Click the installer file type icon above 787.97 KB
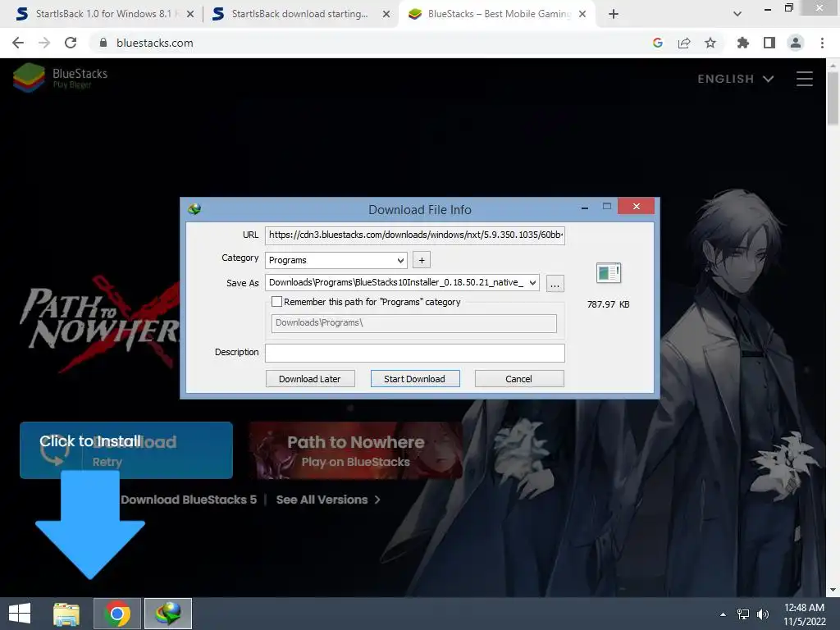Screen dimensions: 840x630 point(608,273)
